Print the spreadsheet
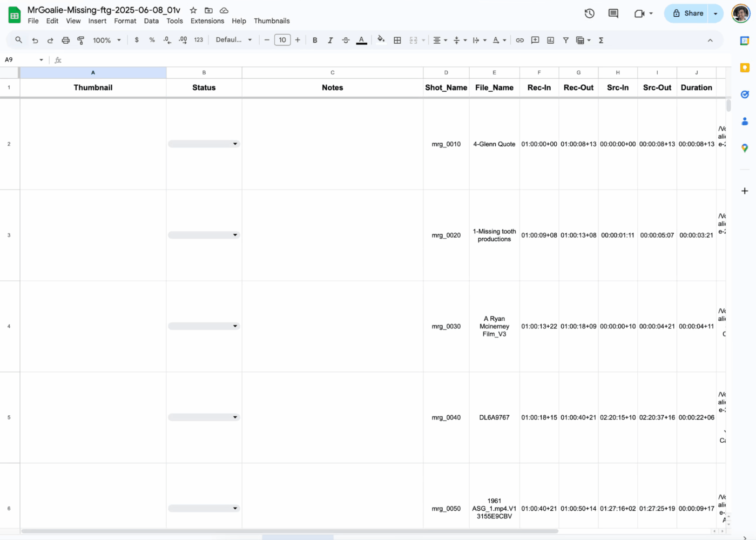Image resolution: width=756 pixels, height=540 pixels. click(66, 40)
